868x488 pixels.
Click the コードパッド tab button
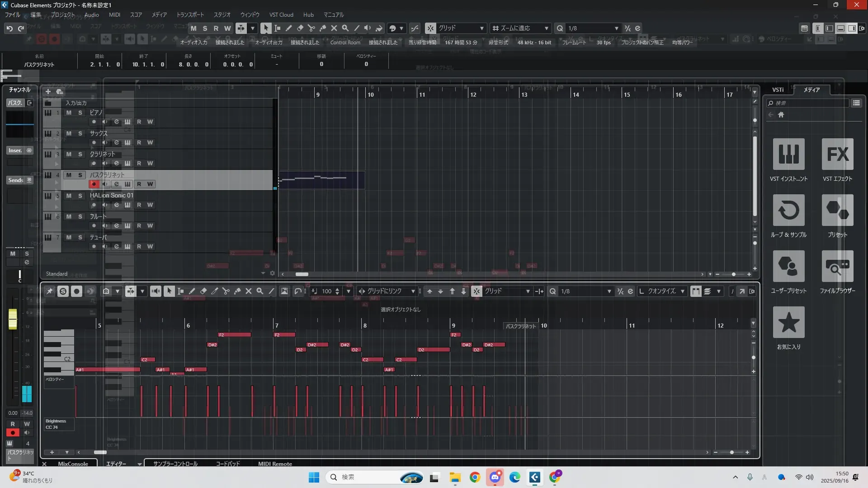click(228, 464)
